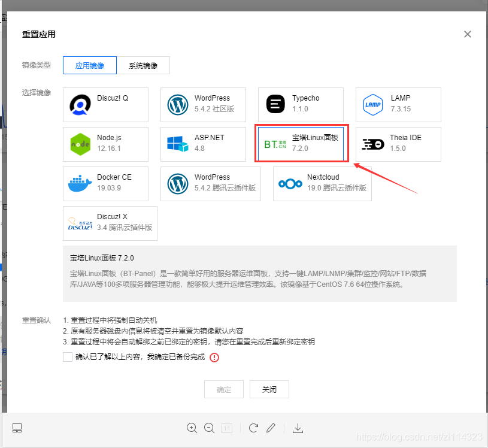Check the backup confirmation checkbox

68,357
